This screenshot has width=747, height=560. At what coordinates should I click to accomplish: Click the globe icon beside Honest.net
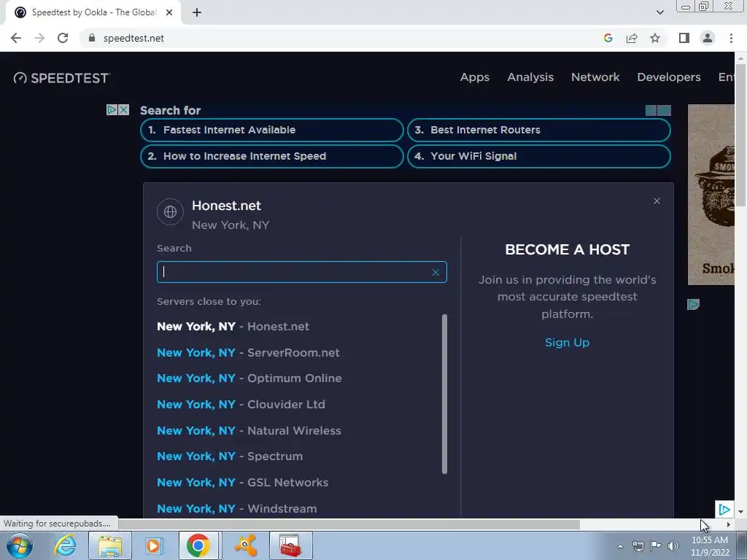click(x=170, y=212)
